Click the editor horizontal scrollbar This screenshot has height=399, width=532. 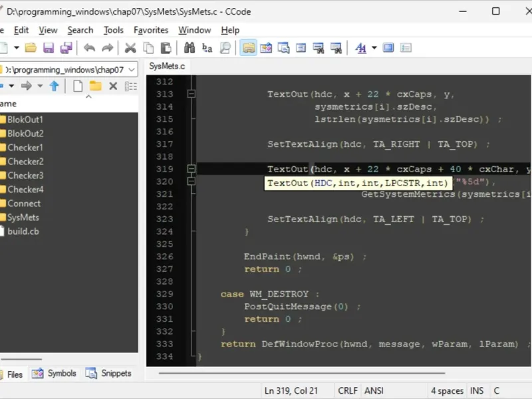point(302,373)
